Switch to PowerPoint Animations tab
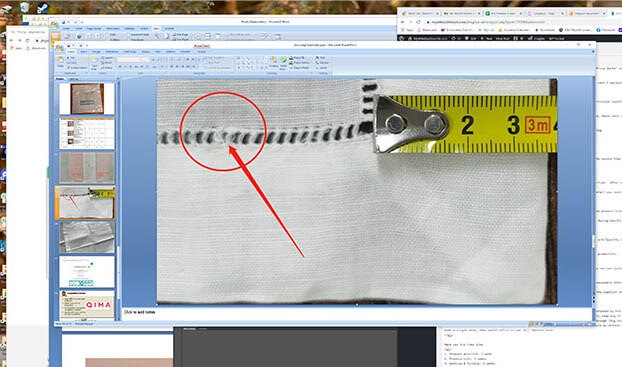The height and width of the screenshot is (367, 622). tap(112, 52)
